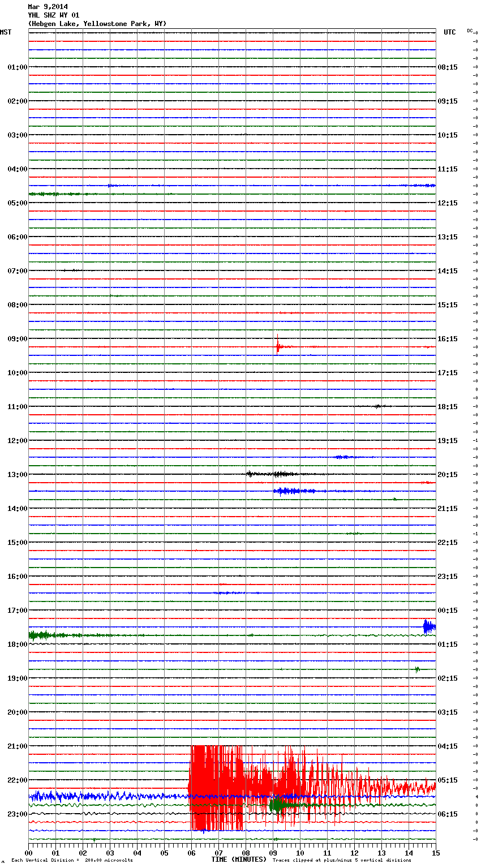Click the 05:15 UTC time label
This screenshot has height=868, width=481.
(448, 780)
